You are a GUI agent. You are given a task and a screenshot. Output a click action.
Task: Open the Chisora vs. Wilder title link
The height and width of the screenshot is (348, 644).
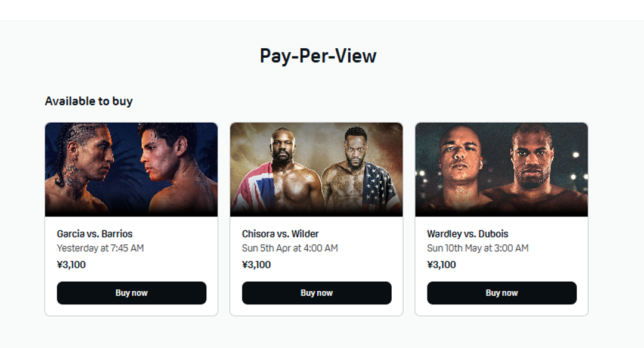point(280,234)
